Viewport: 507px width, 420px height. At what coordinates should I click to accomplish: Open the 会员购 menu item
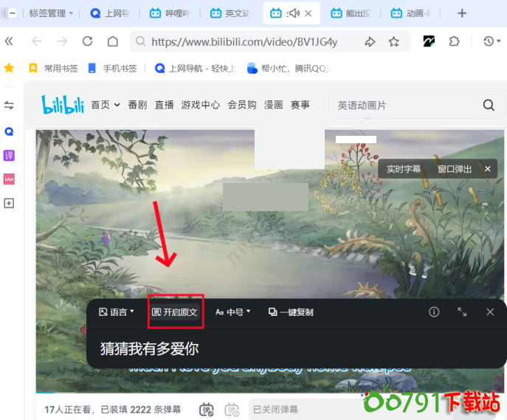(x=242, y=105)
